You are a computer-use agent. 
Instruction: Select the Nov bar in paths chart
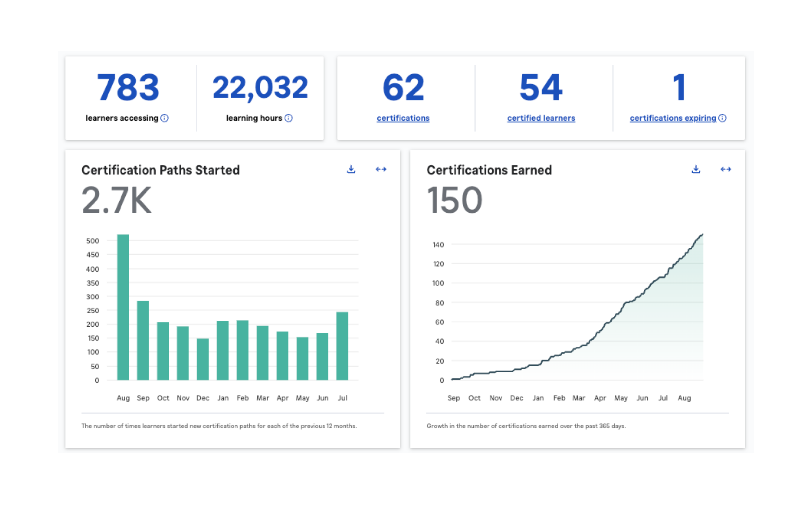click(x=183, y=353)
